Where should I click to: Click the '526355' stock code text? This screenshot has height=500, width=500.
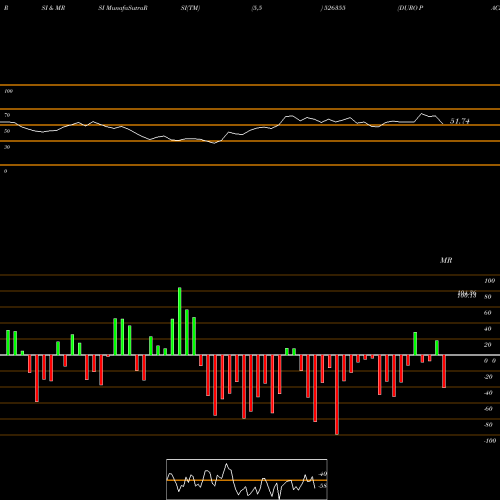[x=334, y=8]
